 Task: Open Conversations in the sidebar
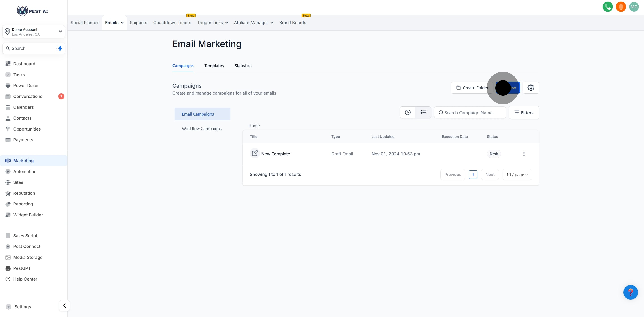pyautogui.click(x=28, y=97)
